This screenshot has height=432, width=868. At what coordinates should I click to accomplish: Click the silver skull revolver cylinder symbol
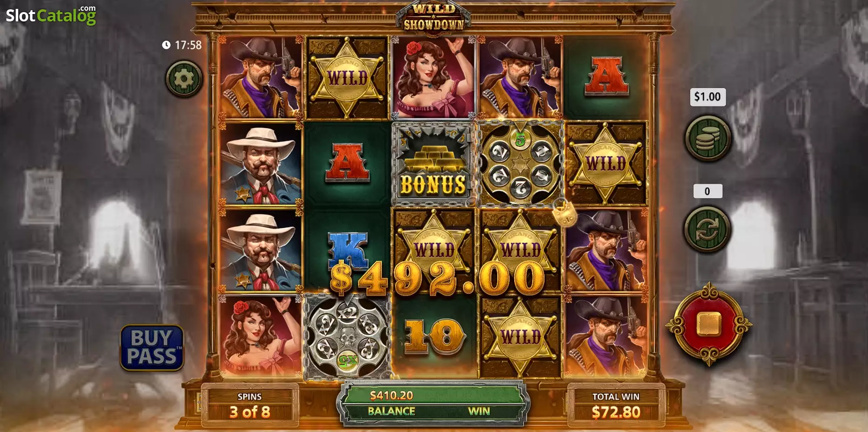pos(347,337)
